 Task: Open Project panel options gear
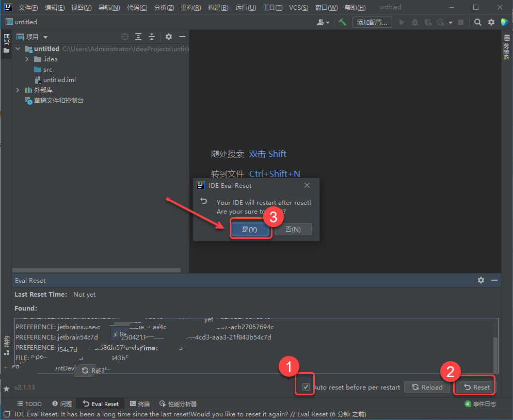point(168,37)
